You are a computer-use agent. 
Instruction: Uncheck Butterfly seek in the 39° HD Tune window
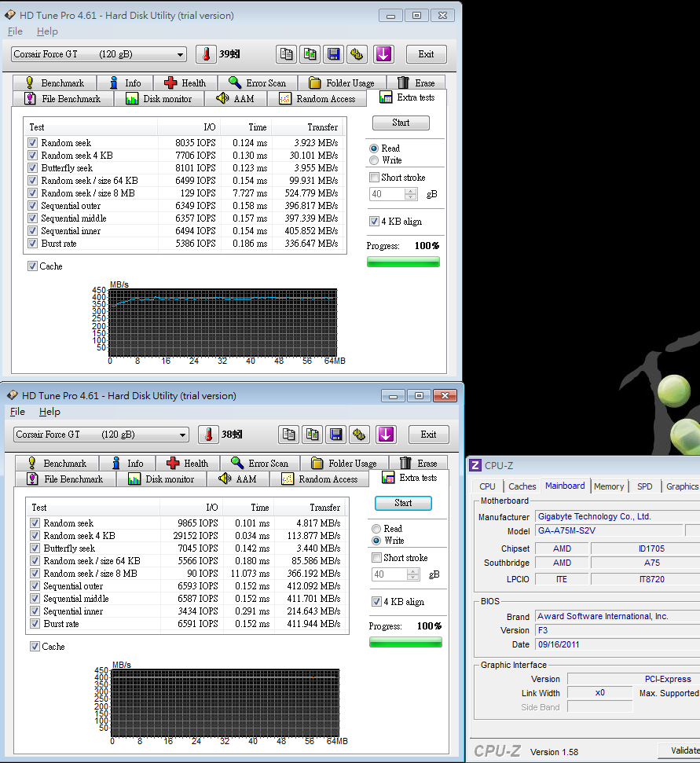pos(32,168)
